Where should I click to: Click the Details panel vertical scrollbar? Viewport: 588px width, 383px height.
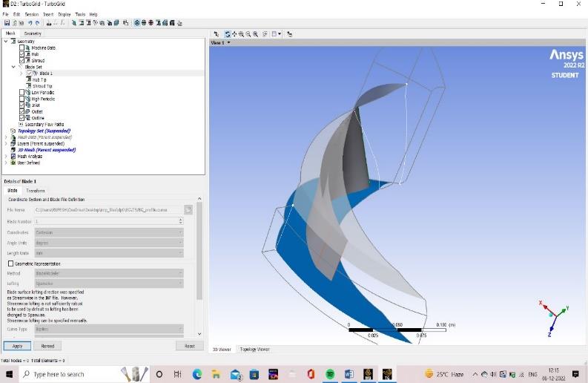pyautogui.click(x=199, y=251)
